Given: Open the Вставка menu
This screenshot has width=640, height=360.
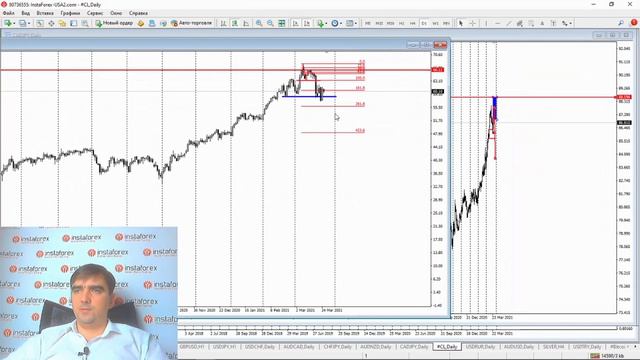Looking at the screenshot, I should (x=45, y=13).
